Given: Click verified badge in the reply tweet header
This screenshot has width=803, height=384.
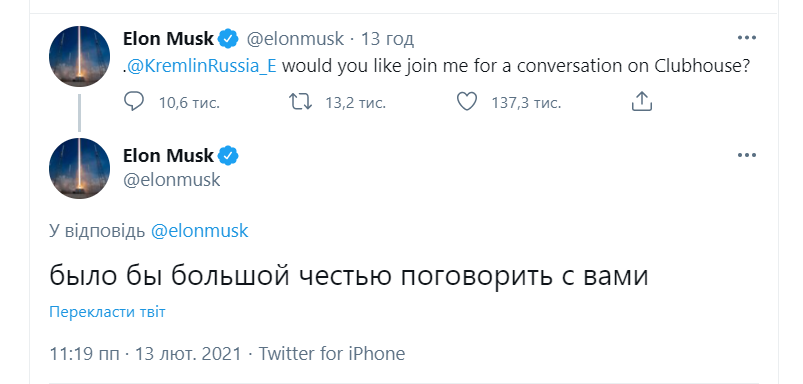Looking at the screenshot, I should click(x=228, y=155).
